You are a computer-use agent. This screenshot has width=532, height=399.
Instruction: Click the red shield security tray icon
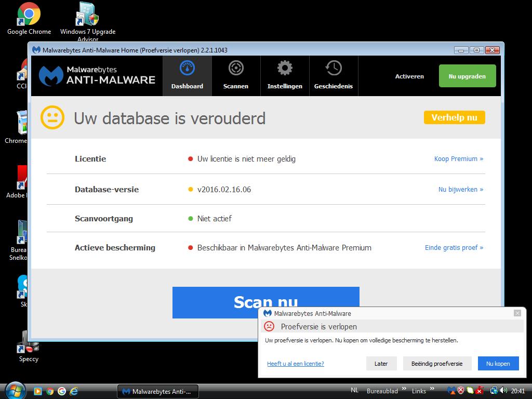[x=461, y=391]
